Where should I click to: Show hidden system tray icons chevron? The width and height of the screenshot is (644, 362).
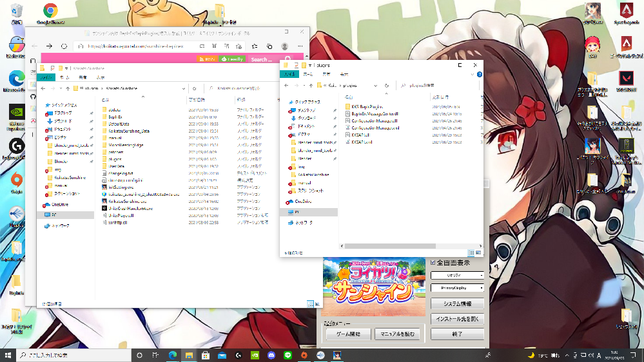(x=567, y=355)
